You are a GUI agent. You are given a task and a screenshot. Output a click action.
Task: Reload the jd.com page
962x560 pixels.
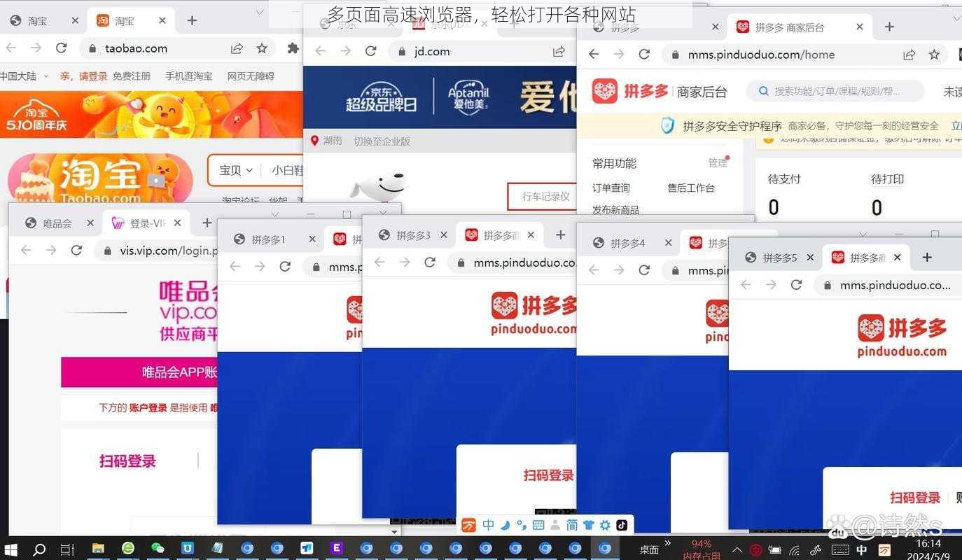click(371, 51)
